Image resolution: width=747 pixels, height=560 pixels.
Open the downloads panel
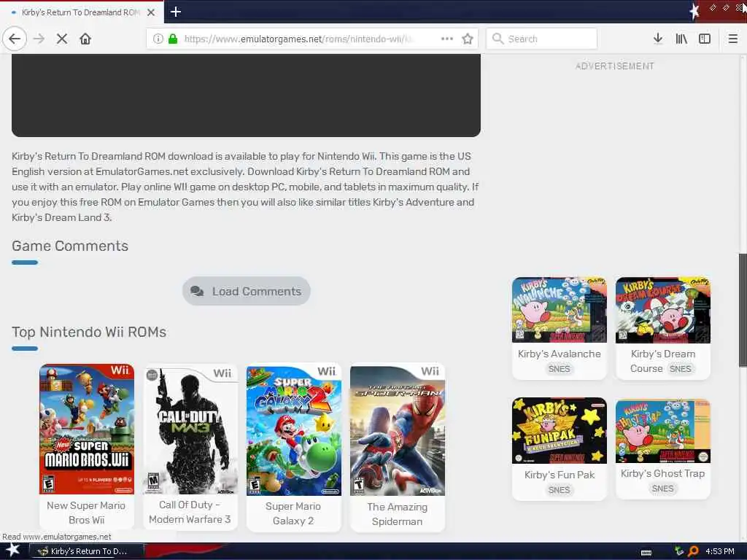(658, 39)
